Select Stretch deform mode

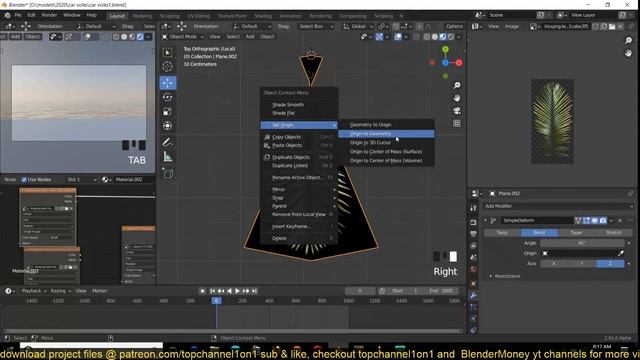(x=613, y=233)
